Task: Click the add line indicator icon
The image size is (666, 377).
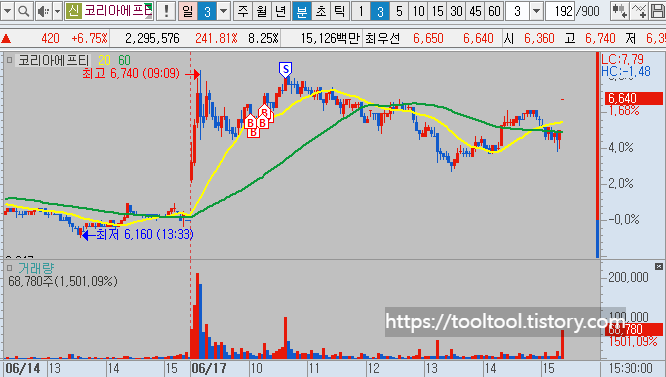Action: click(x=638, y=11)
